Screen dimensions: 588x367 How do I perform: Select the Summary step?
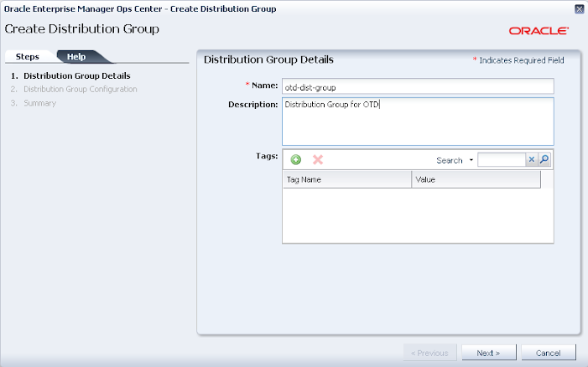(x=39, y=103)
